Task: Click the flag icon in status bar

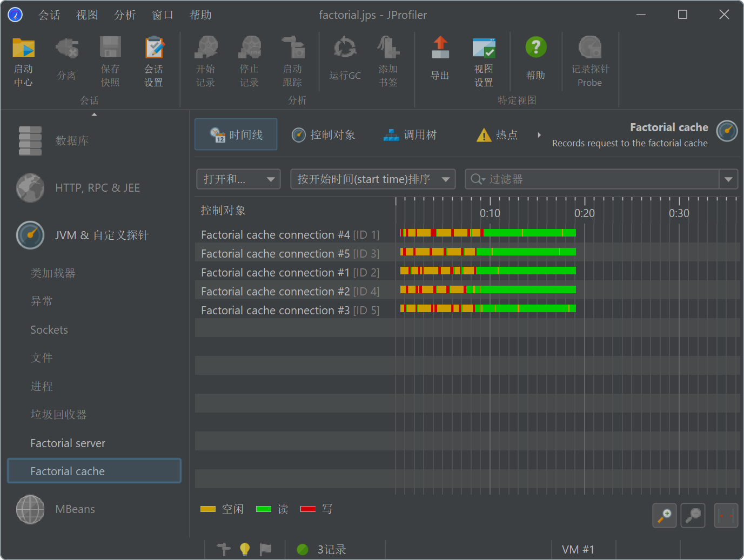Action: coord(265,549)
